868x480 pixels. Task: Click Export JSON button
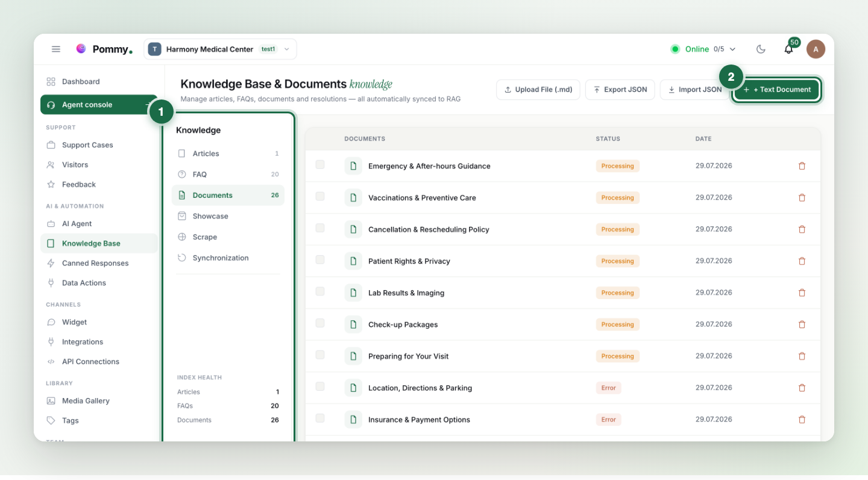(620, 90)
